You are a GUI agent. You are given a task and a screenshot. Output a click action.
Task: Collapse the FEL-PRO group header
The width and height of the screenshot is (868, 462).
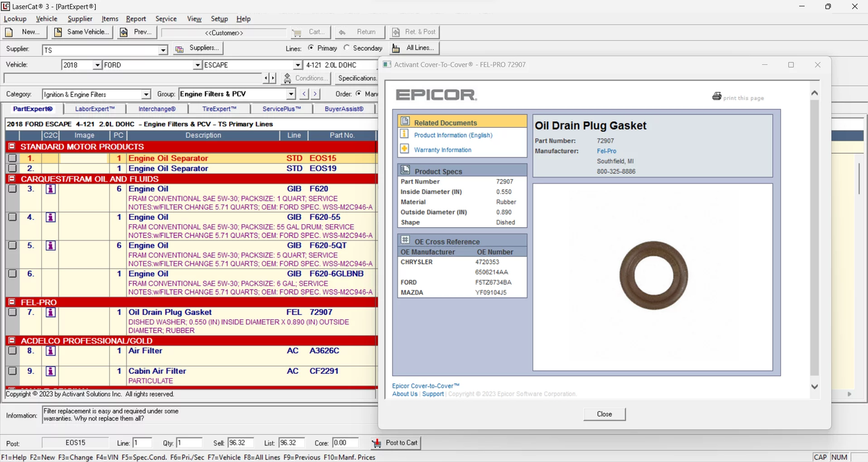coord(11,302)
